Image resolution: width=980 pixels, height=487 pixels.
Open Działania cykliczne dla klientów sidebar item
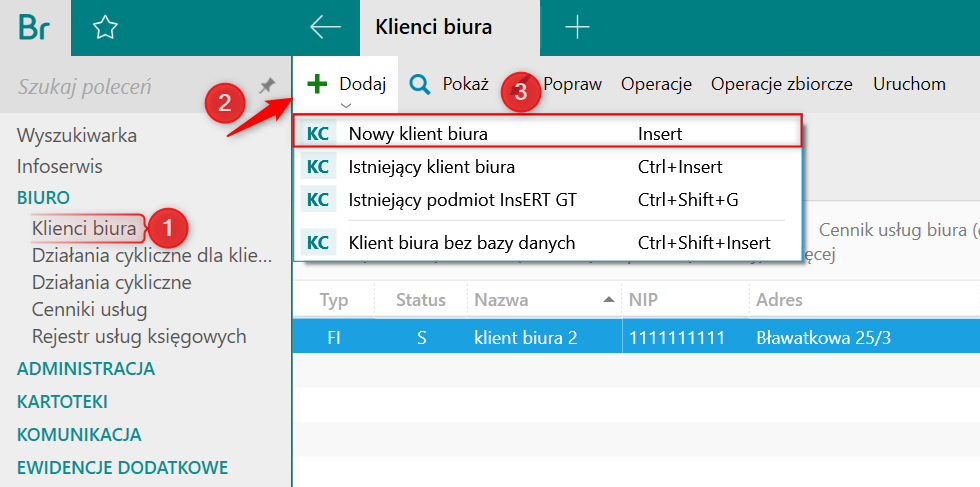(x=152, y=256)
